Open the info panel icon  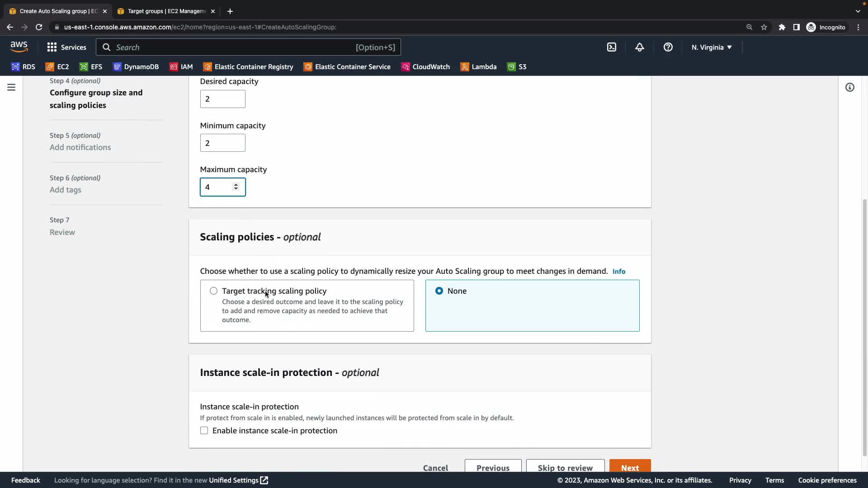click(849, 87)
